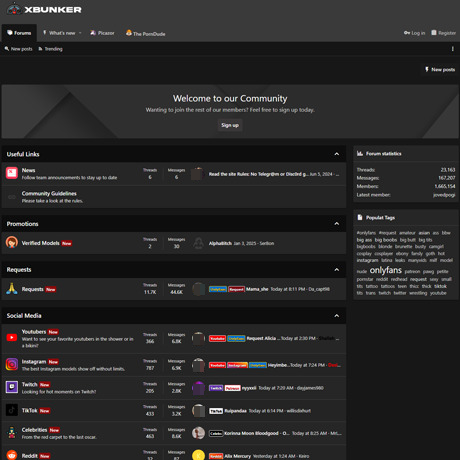
Task: Expand the What's new dropdown arrow
Action: pos(80,33)
